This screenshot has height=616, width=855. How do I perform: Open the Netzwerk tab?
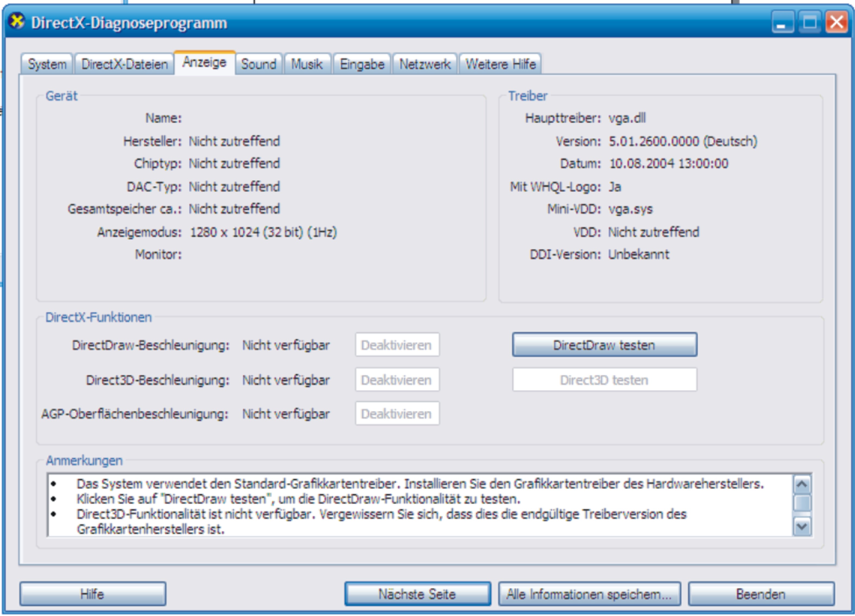click(425, 64)
